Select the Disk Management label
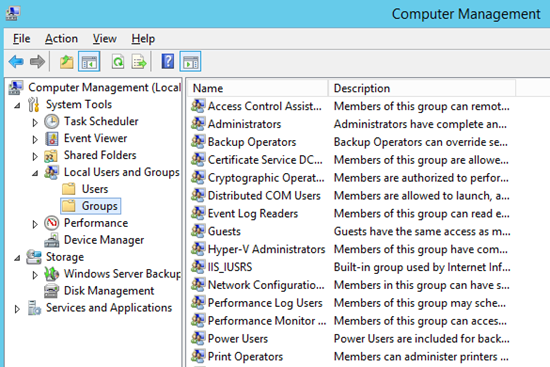550x367 pixels. pyautogui.click(x=109, y=291)
